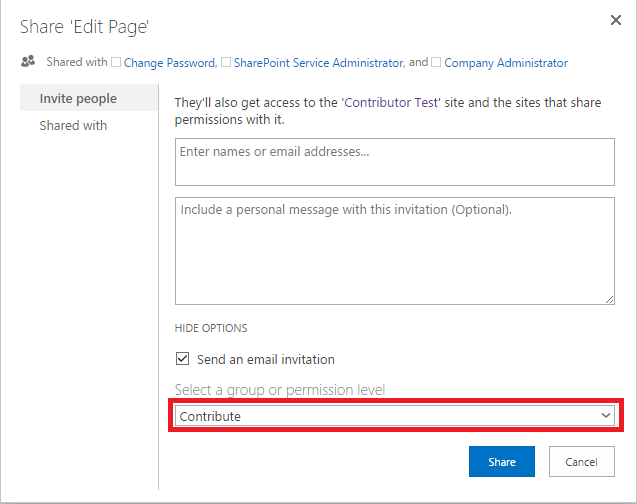Check the box before SharePoint Service Administrator
This screenshot has width=637, height=504.
pyautogui.click(x=226, y=62)
